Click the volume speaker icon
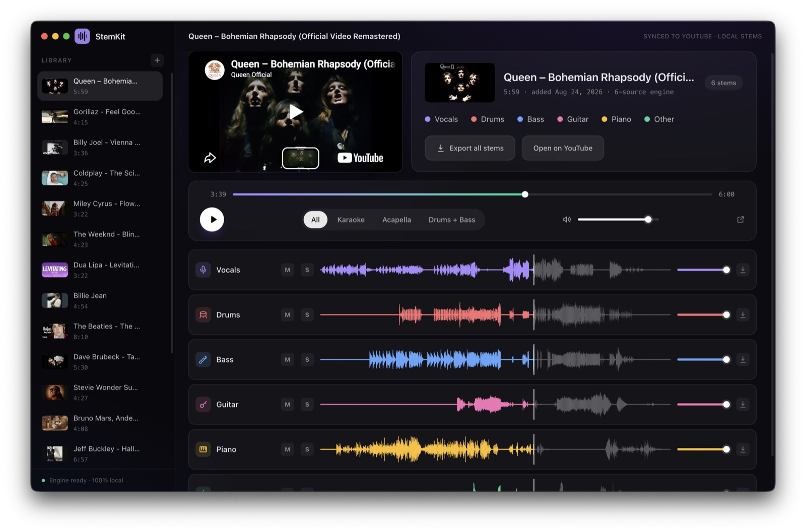This screenshot has width=806, height=532. (567, 220)
